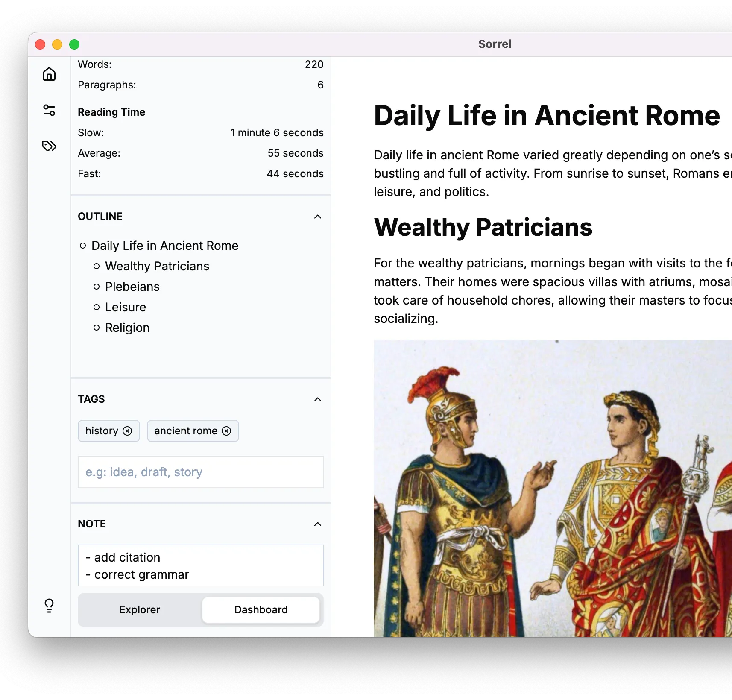Screen dimensions: 732x700
Task: Collapse the Note section
Action: point(317,524)
